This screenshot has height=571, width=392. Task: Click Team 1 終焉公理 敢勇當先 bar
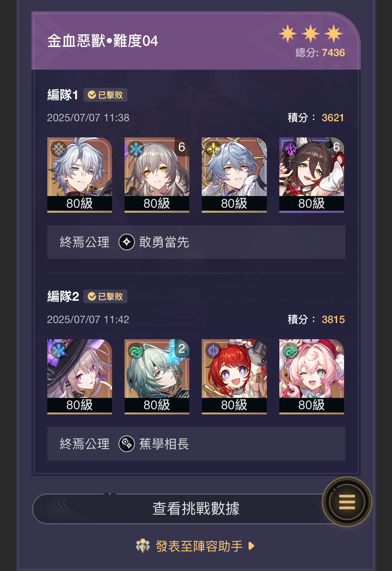click(x=196, y=242)
